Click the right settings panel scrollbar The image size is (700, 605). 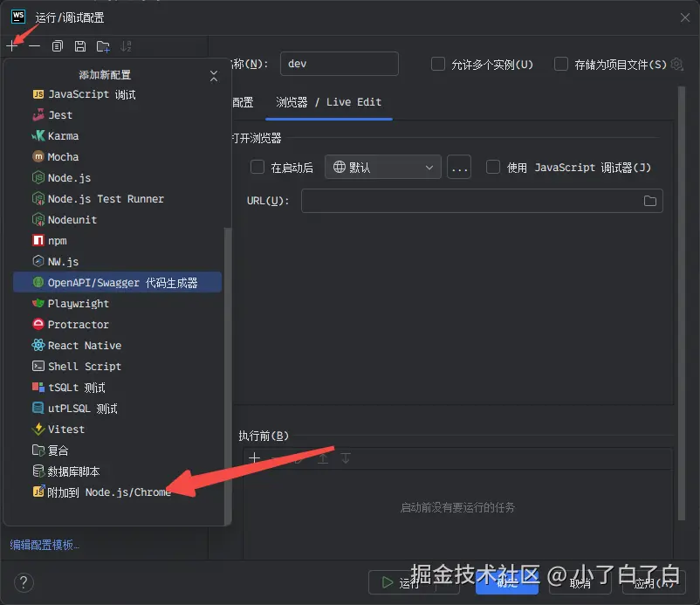pos(682,304)
